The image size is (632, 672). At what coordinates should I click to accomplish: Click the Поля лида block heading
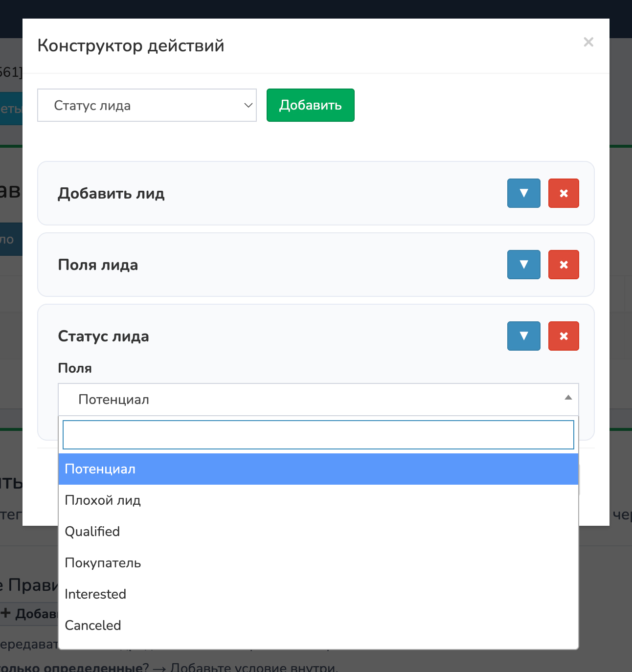pos(98,265)
